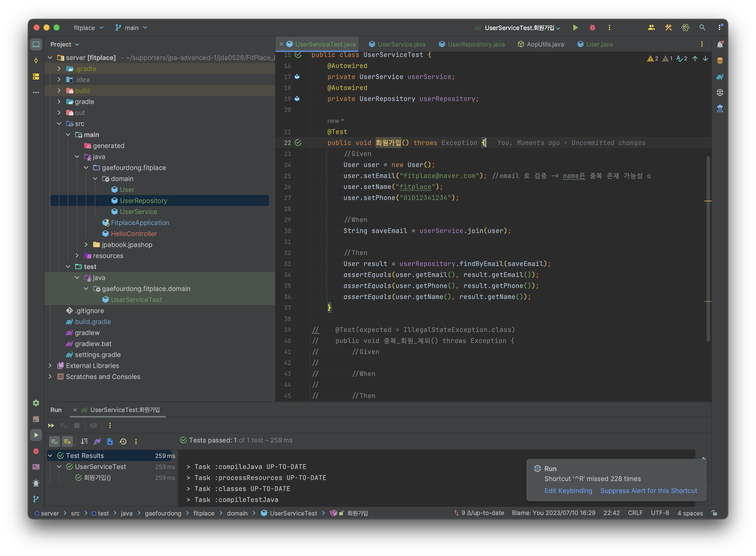Open the Project view selector dropdown
The width and height of the screenshot is (756, 556).
point(65,44)
